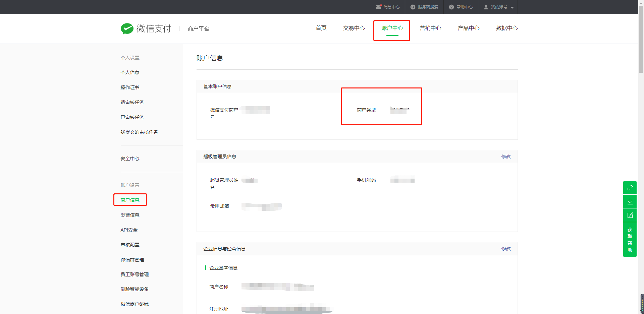The height and width of the screenshot is (314, 644).
Task: Open the 营销中心 tab
Action: click(x=430, y=28)
